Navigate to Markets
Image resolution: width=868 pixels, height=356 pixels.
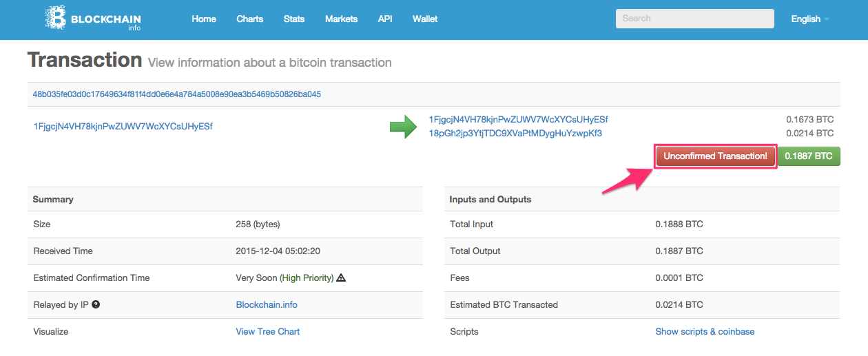[341, 19]
